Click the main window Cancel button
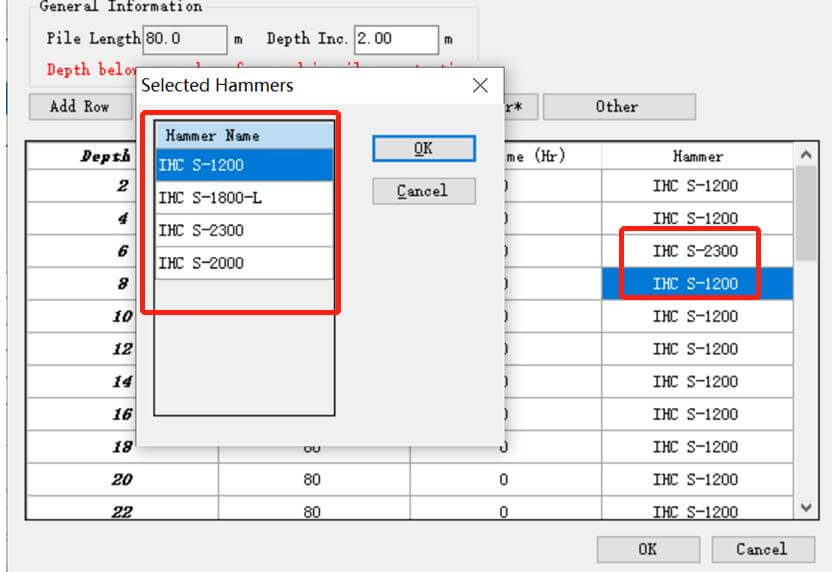This screenshot has width=840, height=572. point(763,549)
